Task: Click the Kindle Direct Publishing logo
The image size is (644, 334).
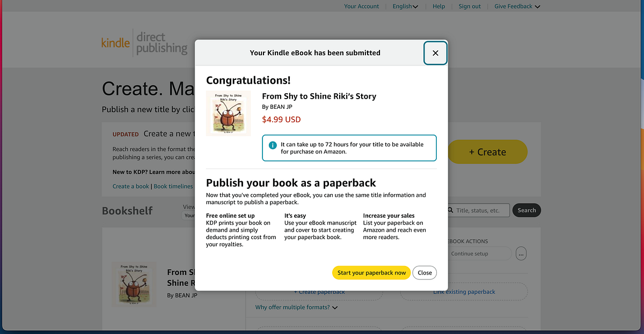Action: [144, 43]
